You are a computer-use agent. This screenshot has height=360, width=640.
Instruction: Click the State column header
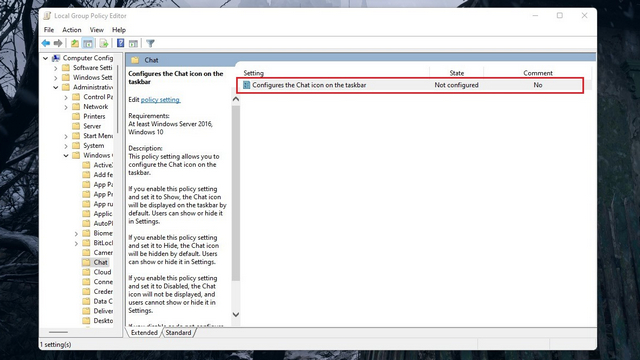click(456, 73)
